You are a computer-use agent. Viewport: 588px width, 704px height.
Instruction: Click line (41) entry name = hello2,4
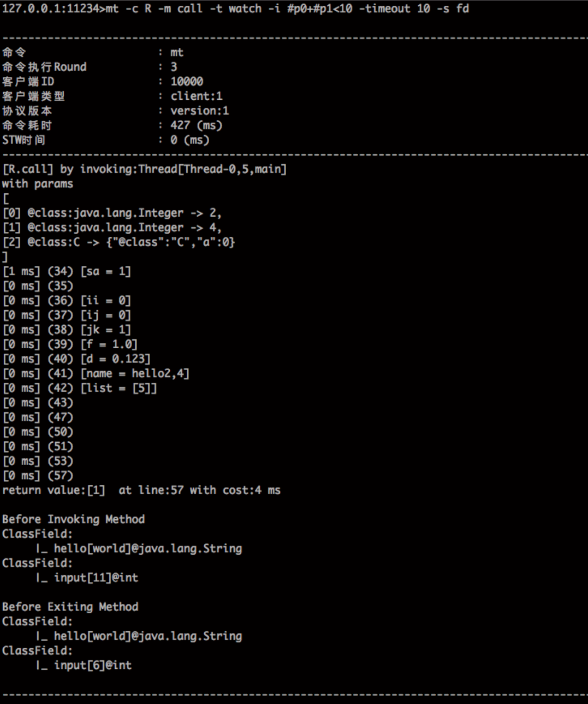point(96,373)
